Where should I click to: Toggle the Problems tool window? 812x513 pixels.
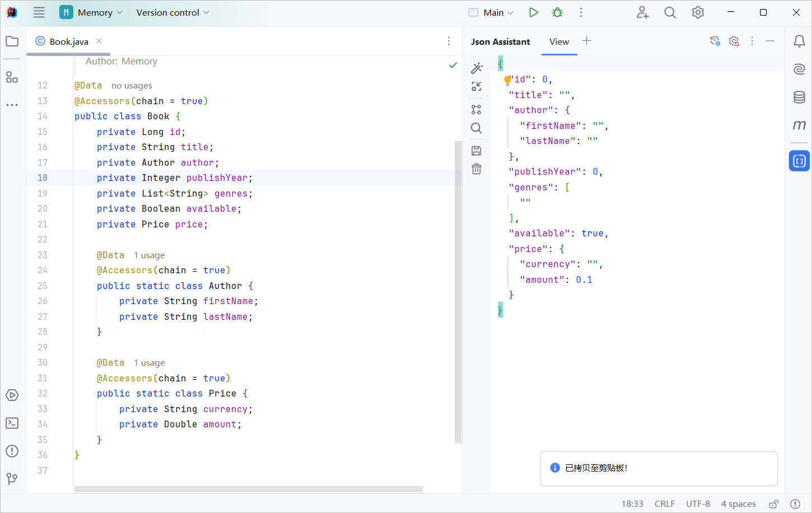(12, 451)
